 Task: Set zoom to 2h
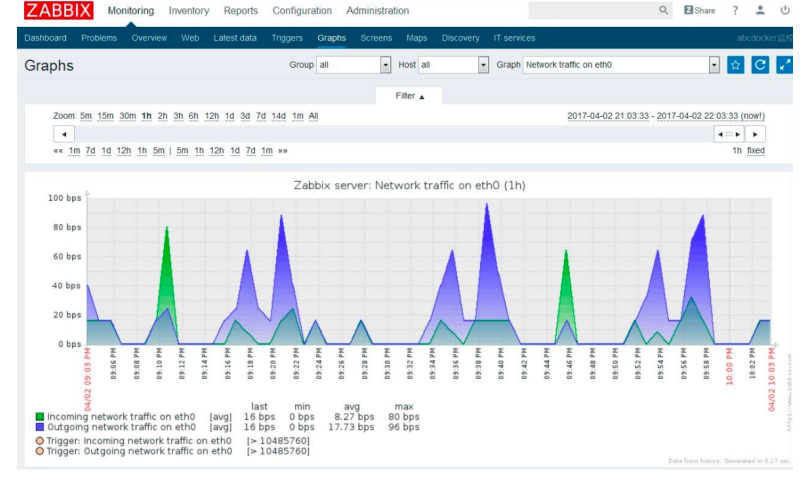pos(163,116)
